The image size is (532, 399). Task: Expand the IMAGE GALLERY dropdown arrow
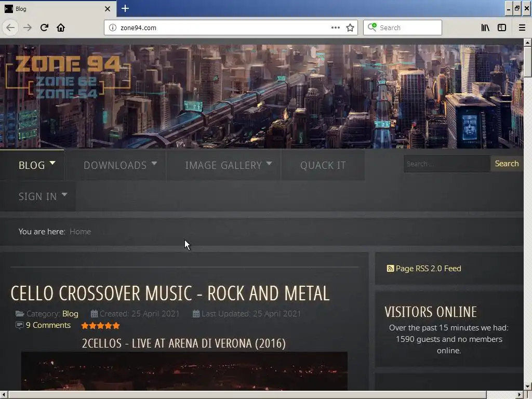(270, 163)
